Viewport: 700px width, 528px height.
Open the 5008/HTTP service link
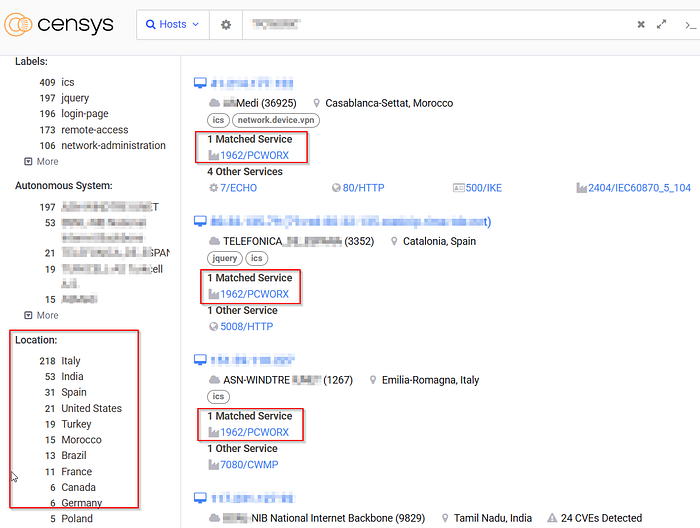click(246, 327)
